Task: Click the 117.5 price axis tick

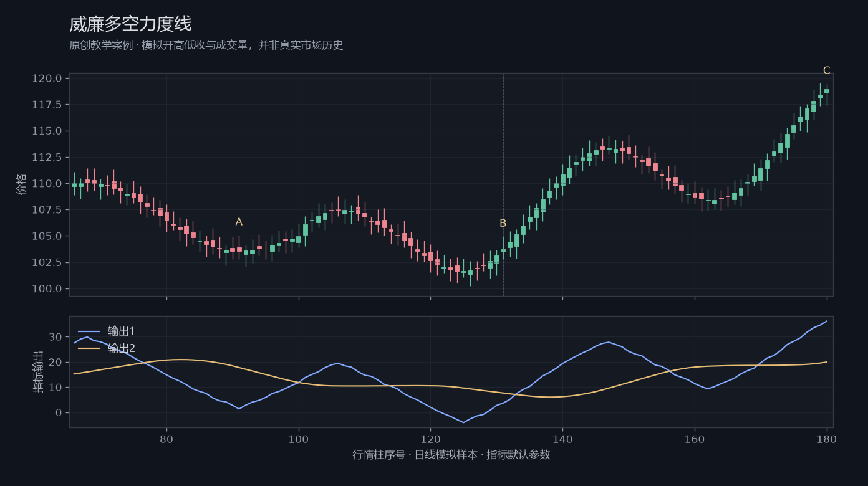Action: tap(47, 105)
